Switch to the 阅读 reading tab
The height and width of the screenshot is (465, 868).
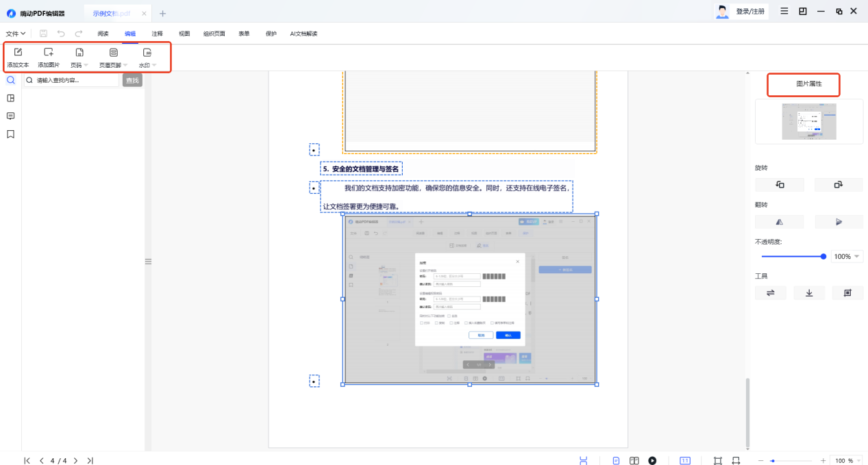click(103, 34)
